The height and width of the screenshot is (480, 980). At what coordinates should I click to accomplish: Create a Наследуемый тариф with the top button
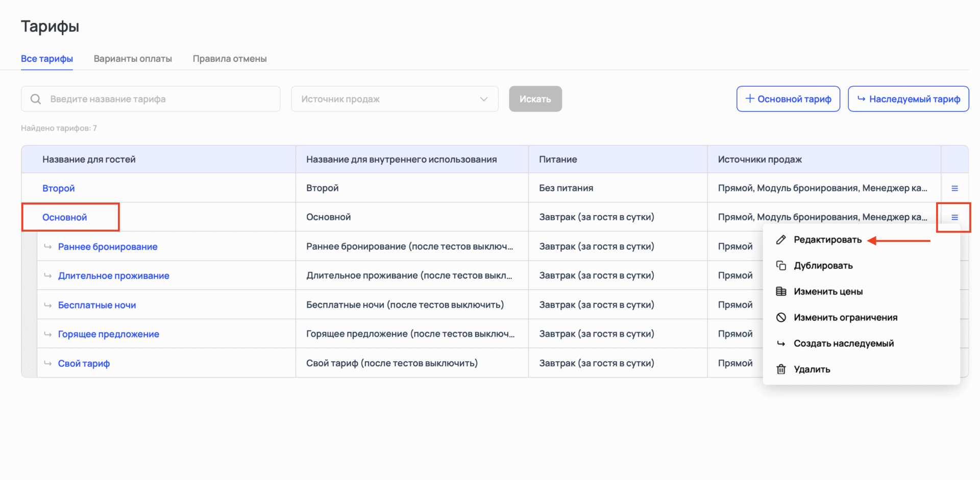[x=908, y=99]
